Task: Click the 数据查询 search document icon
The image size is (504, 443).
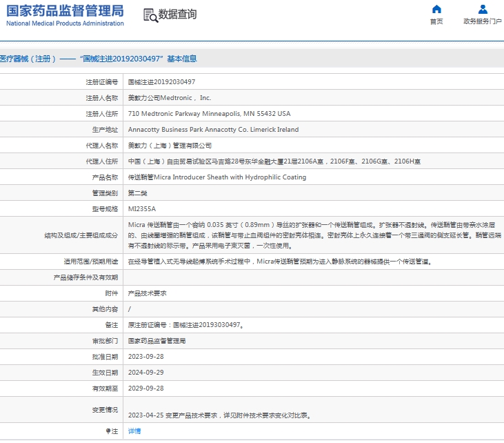Action: coord(150,15)
